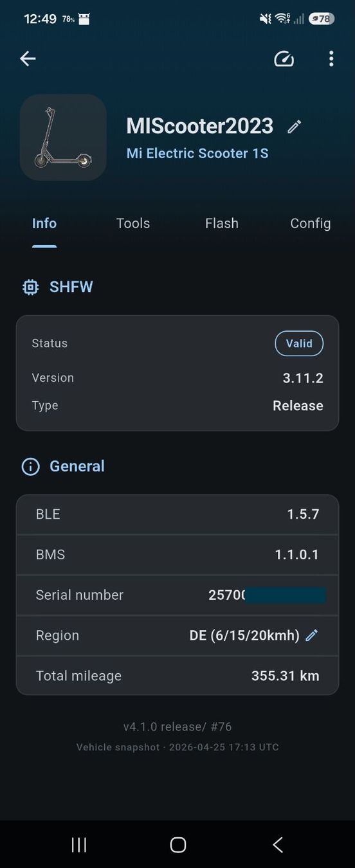Edit the MIScooter2023 name with pencil icon

[x=294, y=127]
